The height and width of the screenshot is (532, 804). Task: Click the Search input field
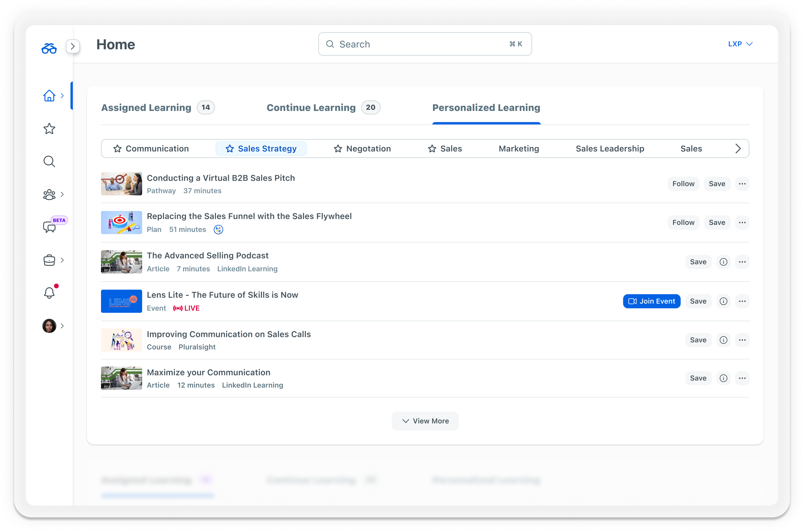point(421,44)
